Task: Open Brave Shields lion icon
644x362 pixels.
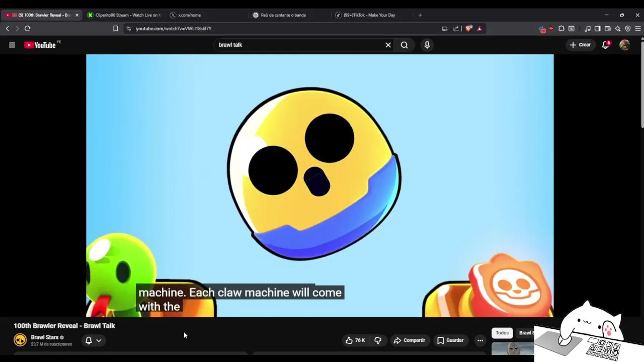Action: point(468,29)
